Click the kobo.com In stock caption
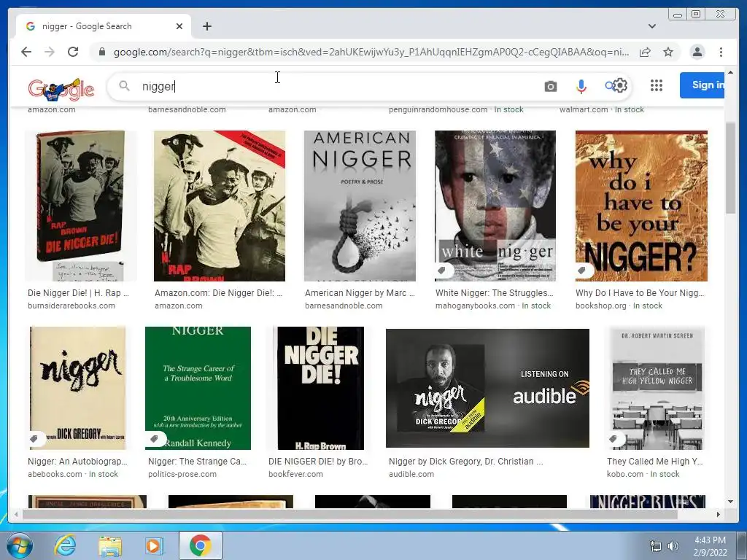Screen dimensions: 747x560 [643, 474]
